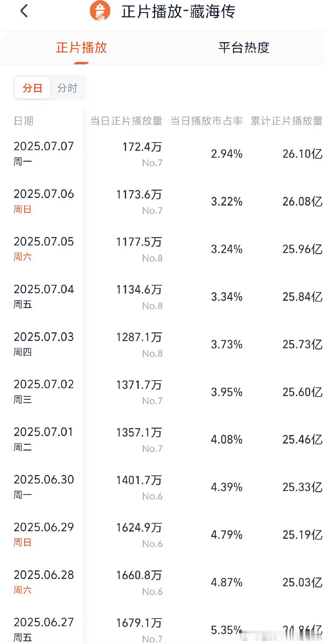
Task: Tap the 3.34% market share value
Action: pyautogui.click(x=227, y=297)
